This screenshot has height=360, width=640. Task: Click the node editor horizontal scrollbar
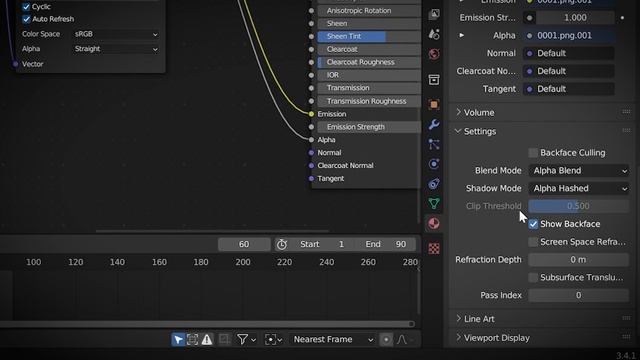click(x=212, y=231)
